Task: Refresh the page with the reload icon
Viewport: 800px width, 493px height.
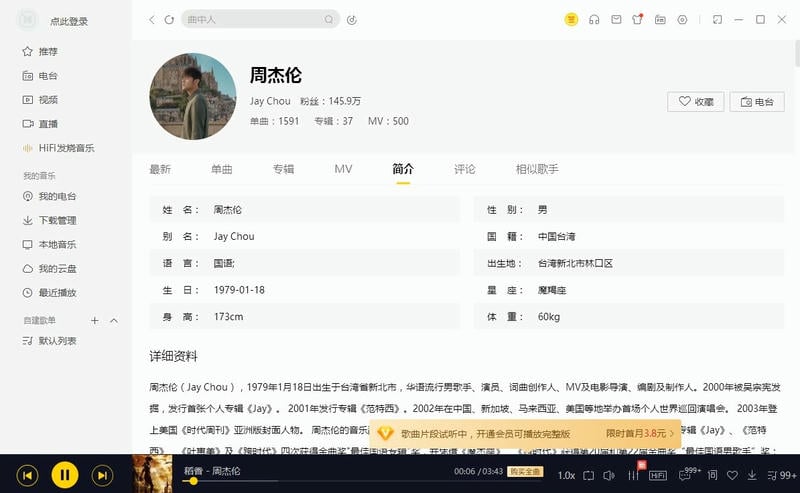Action: click(169, 19)
